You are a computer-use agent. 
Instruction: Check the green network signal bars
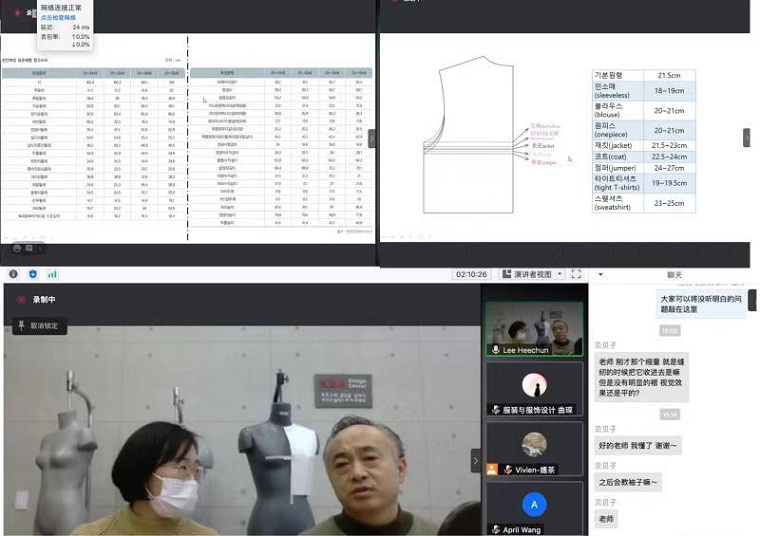click(x=52, y=274)
